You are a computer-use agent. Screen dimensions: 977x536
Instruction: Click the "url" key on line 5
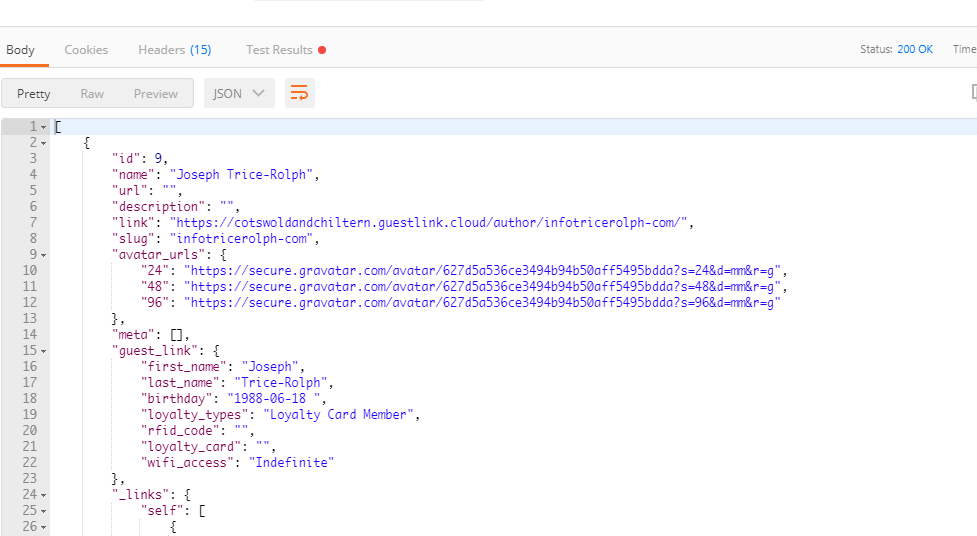130,191
